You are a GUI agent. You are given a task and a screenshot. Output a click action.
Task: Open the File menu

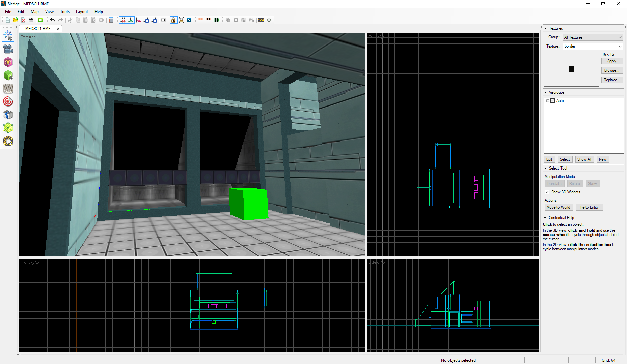[8, 11]
